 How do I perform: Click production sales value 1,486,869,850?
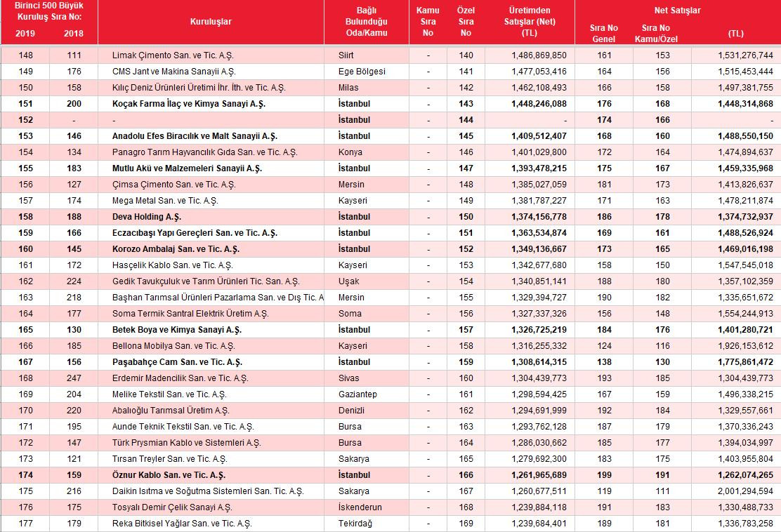coord(539,55)
